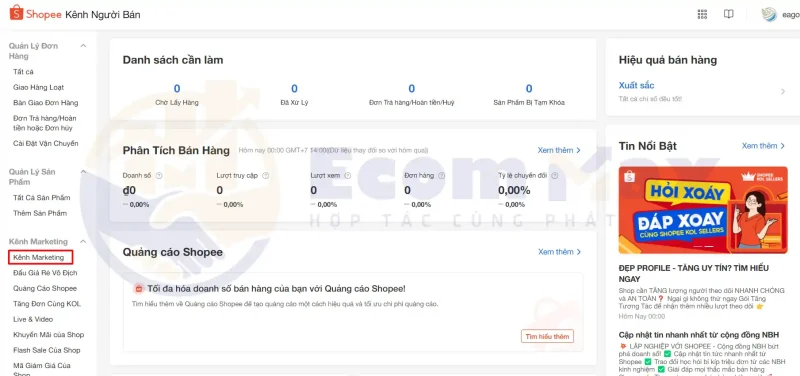Open Tăng Đơn Cùng KOL menu item

(x=47, y=304)
